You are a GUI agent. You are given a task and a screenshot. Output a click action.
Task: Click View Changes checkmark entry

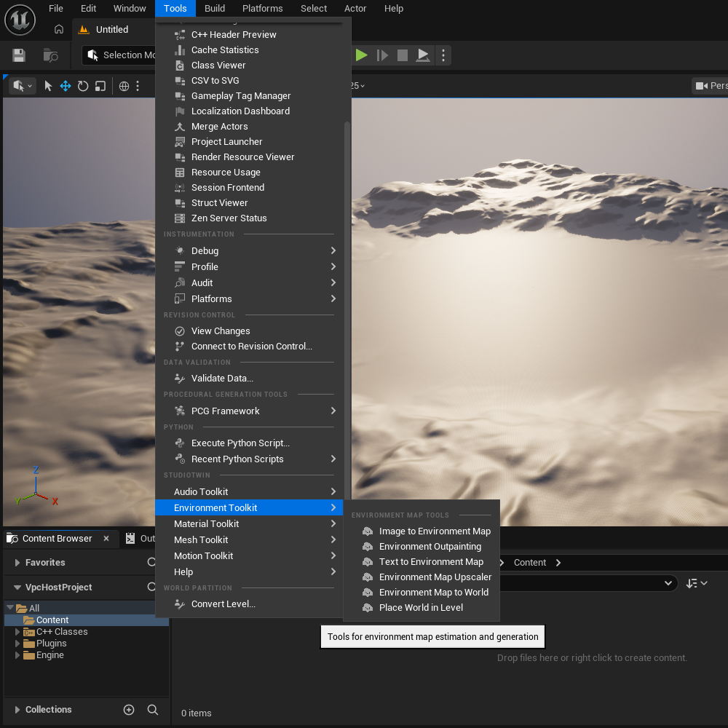coord(249,331)
